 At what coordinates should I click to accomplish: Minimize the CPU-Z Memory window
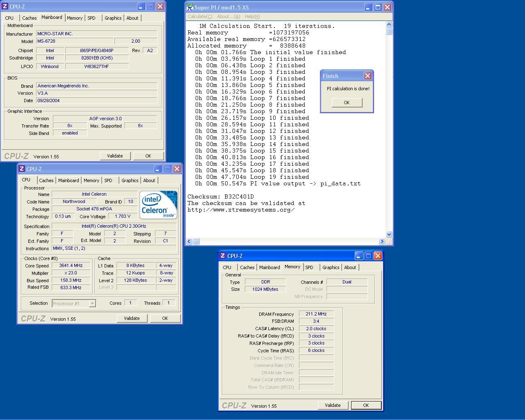point(359,256)
